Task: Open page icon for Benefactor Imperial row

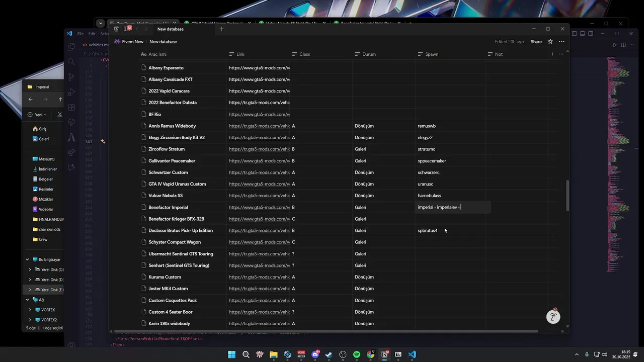Action: tap(144, 207)
